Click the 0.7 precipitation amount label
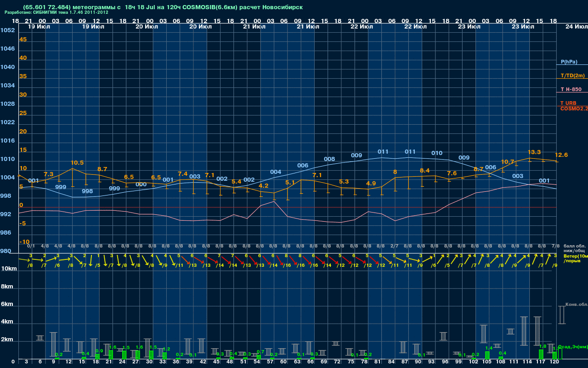The height and width of the screenshot is (368, 588). pos(260,351)
